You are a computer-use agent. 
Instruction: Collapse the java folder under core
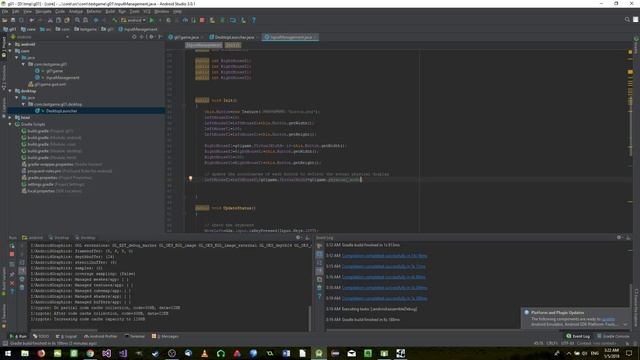[16, 58]
